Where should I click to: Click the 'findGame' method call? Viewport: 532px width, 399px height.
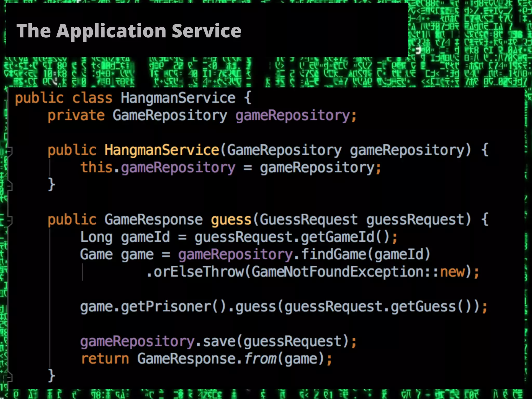point(334,254)
